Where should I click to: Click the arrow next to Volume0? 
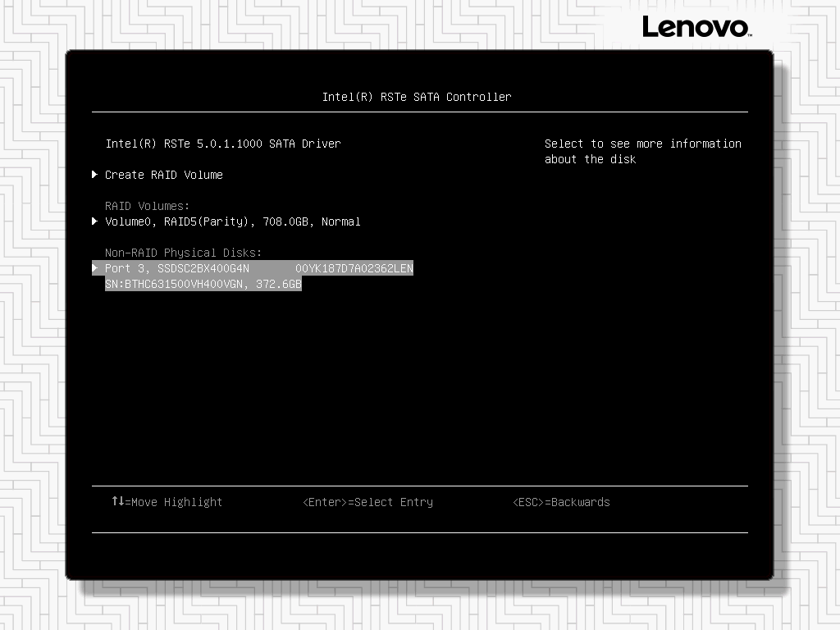[x=95, y=221]
